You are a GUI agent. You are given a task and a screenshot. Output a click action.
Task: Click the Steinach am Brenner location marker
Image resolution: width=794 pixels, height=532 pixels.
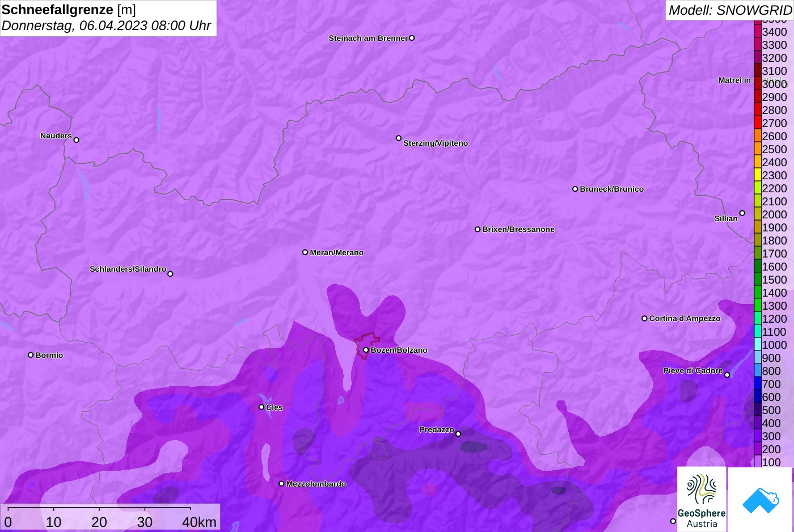pyautogui.click(x=412, y=38)
